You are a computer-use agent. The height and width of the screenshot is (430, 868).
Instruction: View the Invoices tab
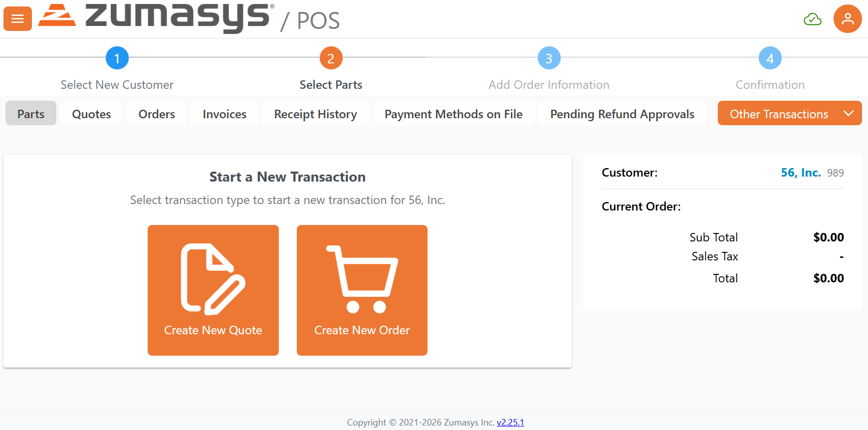tap(224, 114)
